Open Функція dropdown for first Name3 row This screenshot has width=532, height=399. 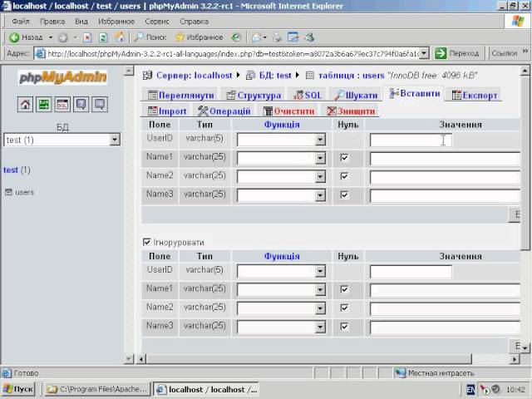(282, 195)
